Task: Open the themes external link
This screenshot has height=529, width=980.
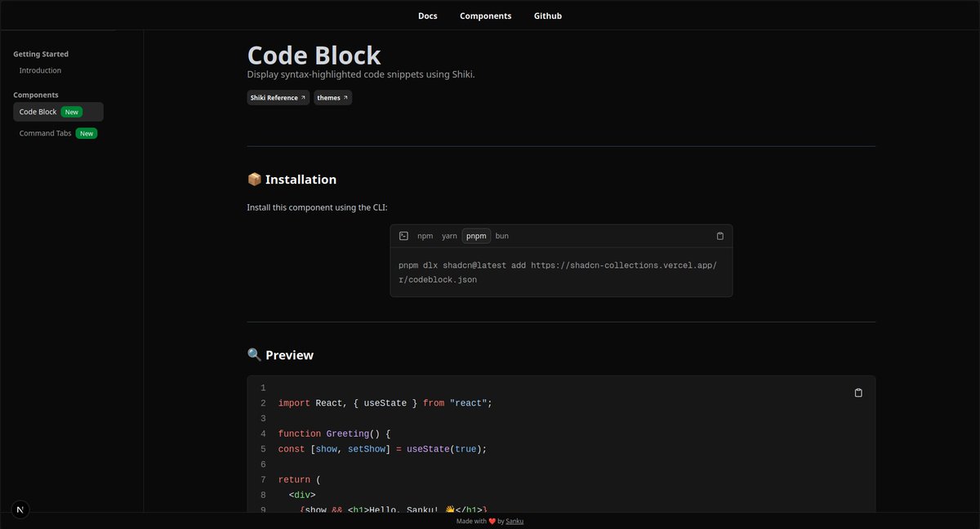Action: point(332,98)
